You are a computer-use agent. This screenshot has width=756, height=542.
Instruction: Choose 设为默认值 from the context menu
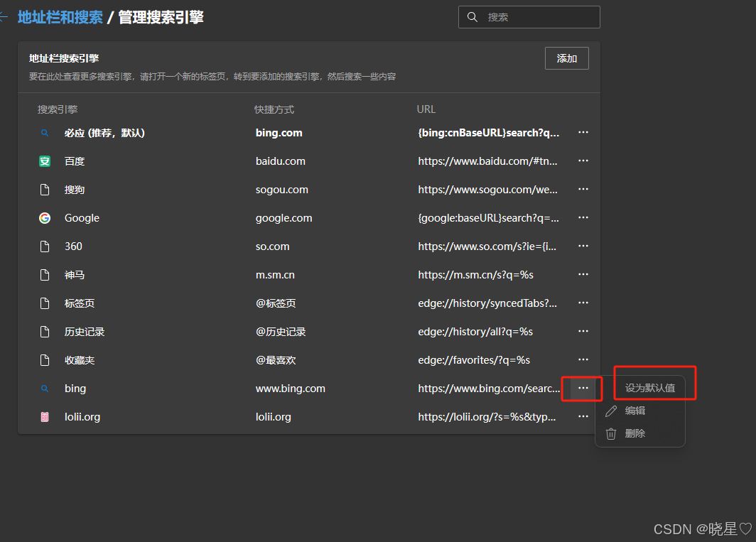650,388
